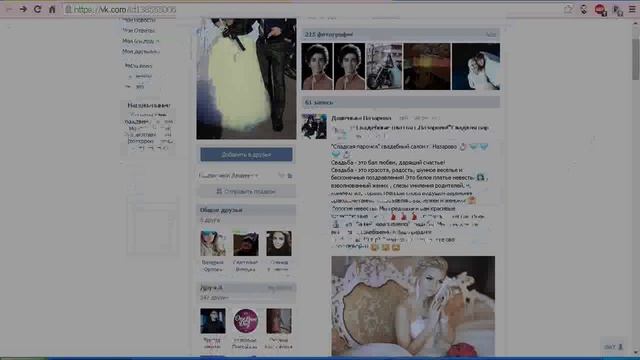Open third mutual friend avatar, long-haired woman
The width and height of the screenshot is (640, 360).
click(x=279, y=243)
